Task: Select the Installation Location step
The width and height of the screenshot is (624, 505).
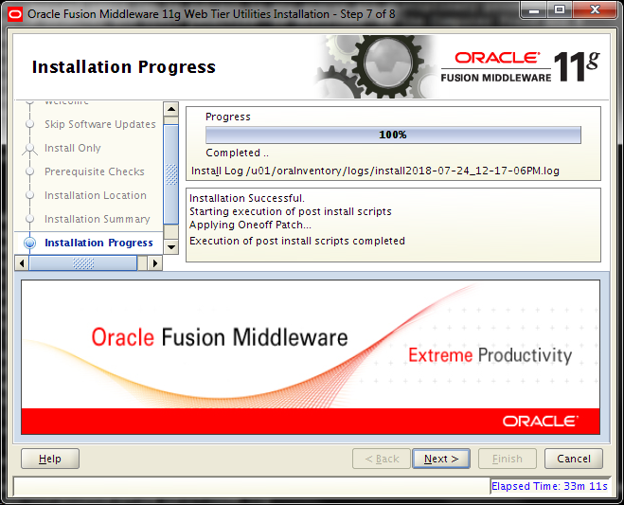Action: coord(96,195)
